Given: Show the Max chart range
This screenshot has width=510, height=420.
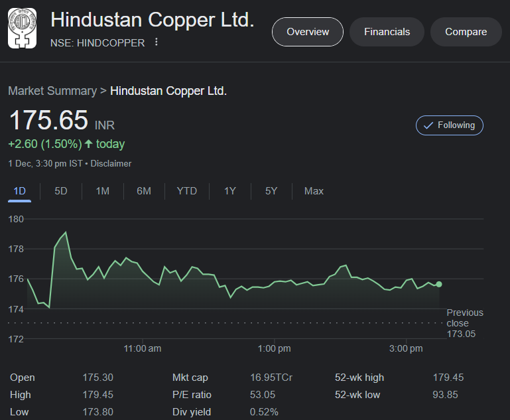Looking at the screenshot, I should [x=314, y=191].
